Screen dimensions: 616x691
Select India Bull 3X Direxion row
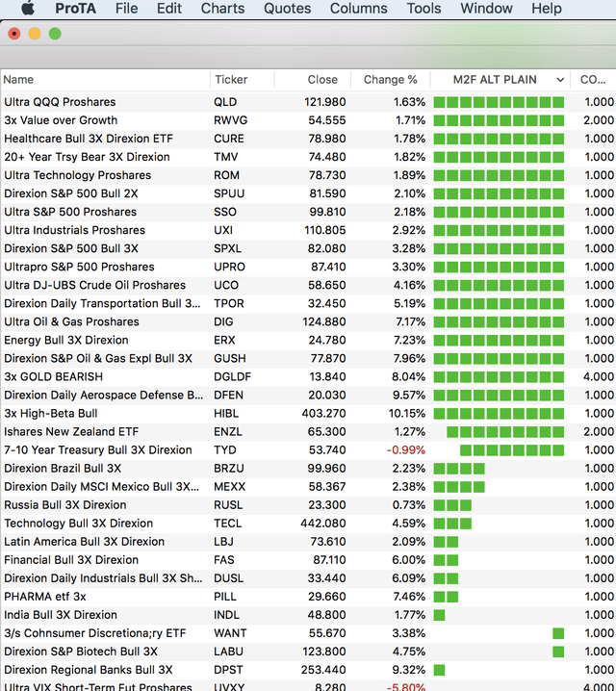click(x=308, y=615)
